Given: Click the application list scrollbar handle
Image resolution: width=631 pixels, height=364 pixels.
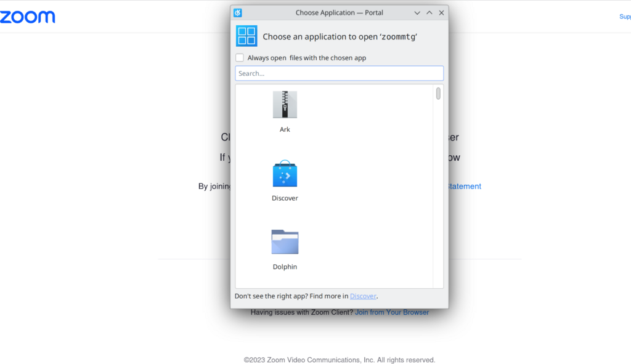Looking at the screenshot, I should (x=438, y=94).
